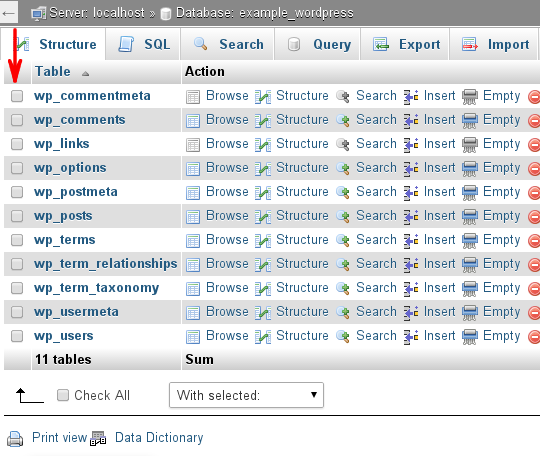Click Server: localhost in breadcrumb
The height and width of the screenshot is (456, 540).
click(97, 13)
